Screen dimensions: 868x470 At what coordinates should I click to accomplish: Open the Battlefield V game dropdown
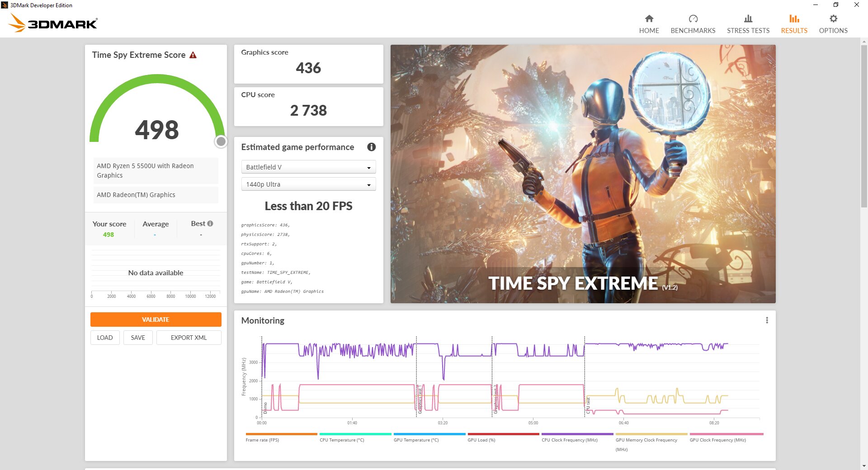[x=308, y=167]
